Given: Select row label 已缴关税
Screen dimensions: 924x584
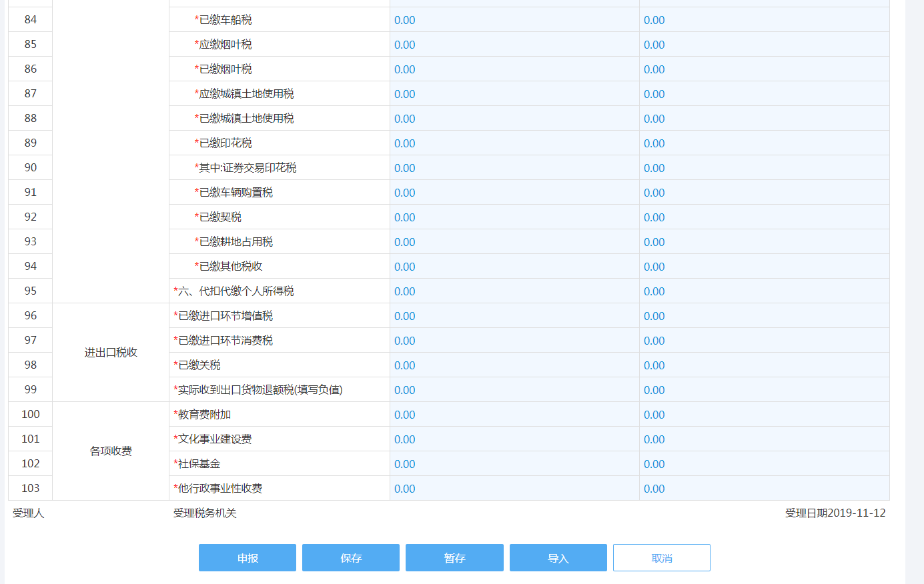Looking at the screenshot, I should (197, 365).
